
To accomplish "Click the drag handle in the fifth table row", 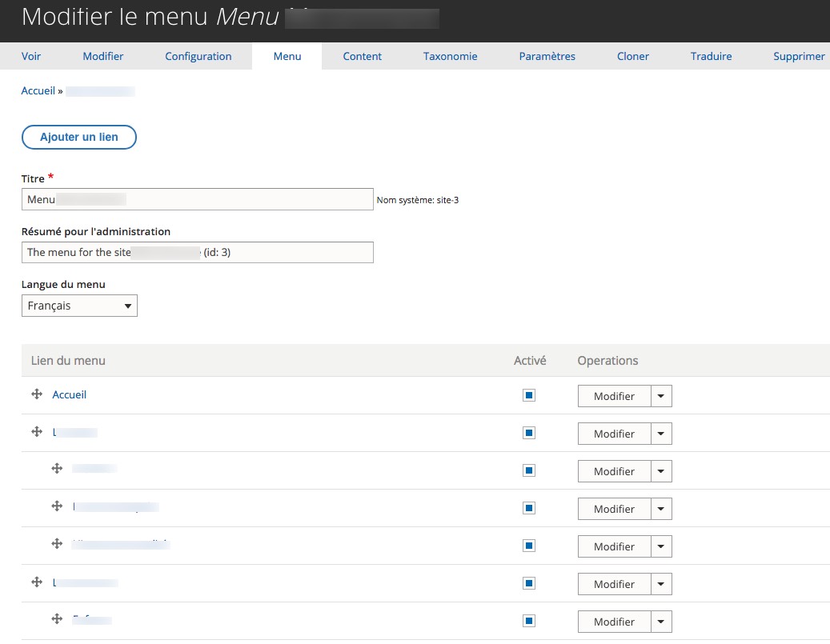I will click(57, 544).
